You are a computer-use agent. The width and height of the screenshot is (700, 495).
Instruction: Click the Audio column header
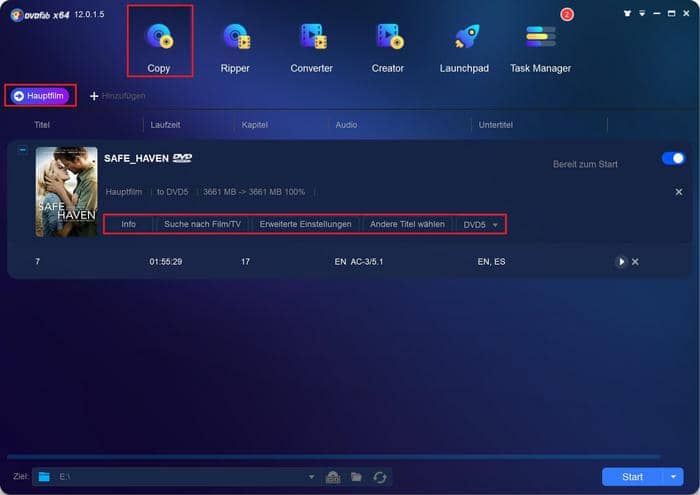tap(346, 125)
